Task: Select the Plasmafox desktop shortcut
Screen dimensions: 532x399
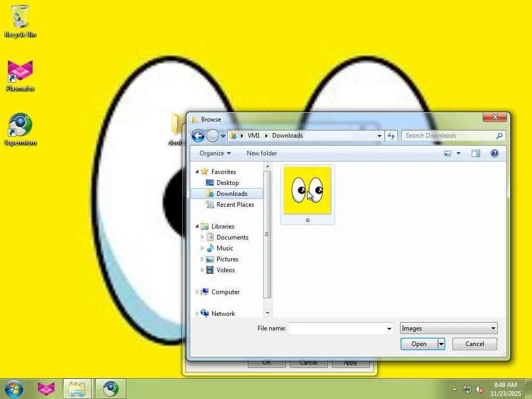Action: coord(20,76)
